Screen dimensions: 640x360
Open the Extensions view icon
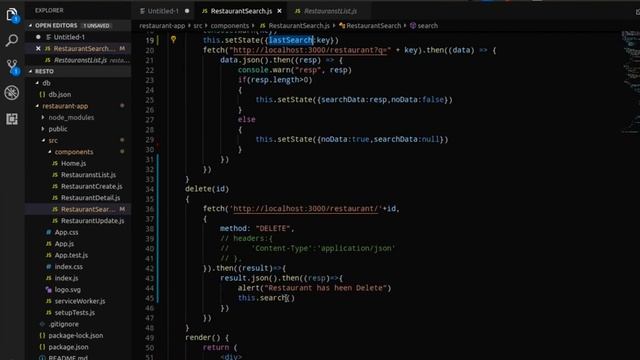(x=12, y=119)
